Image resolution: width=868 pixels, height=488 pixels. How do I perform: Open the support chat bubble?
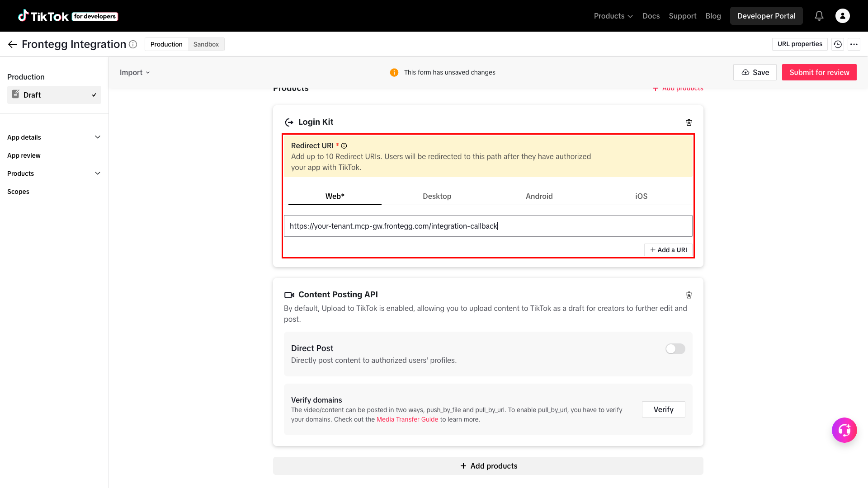(844, 430)
